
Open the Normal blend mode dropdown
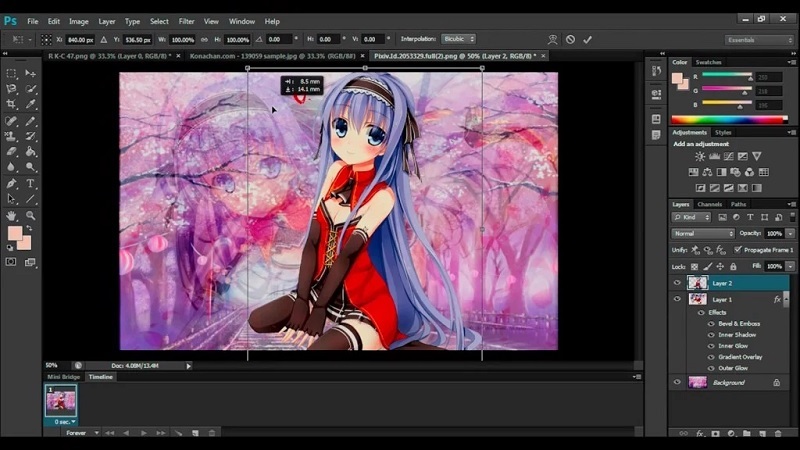[703, 233]
